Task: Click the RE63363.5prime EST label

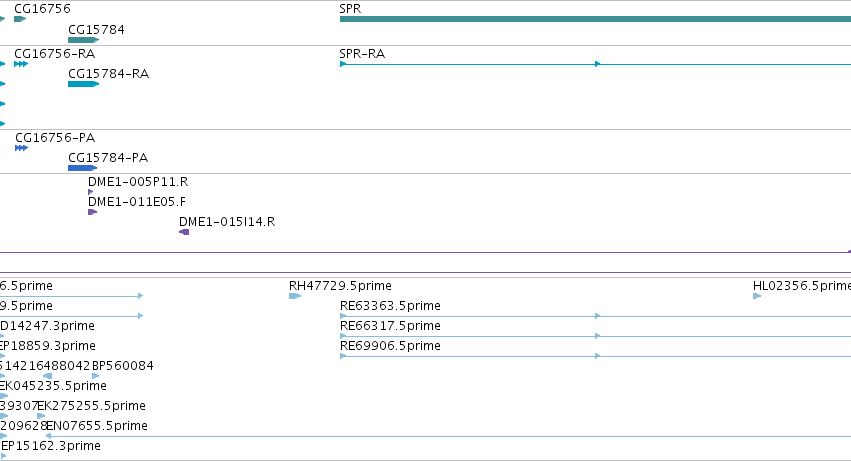Action: pyautogui.click(x=390, y=306)
